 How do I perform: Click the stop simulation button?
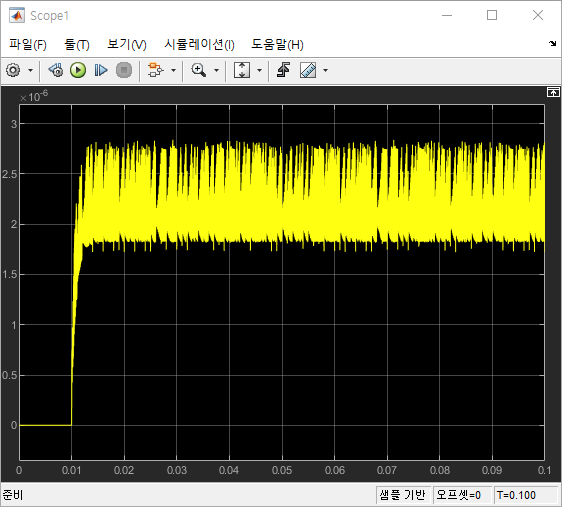[124, 70]
